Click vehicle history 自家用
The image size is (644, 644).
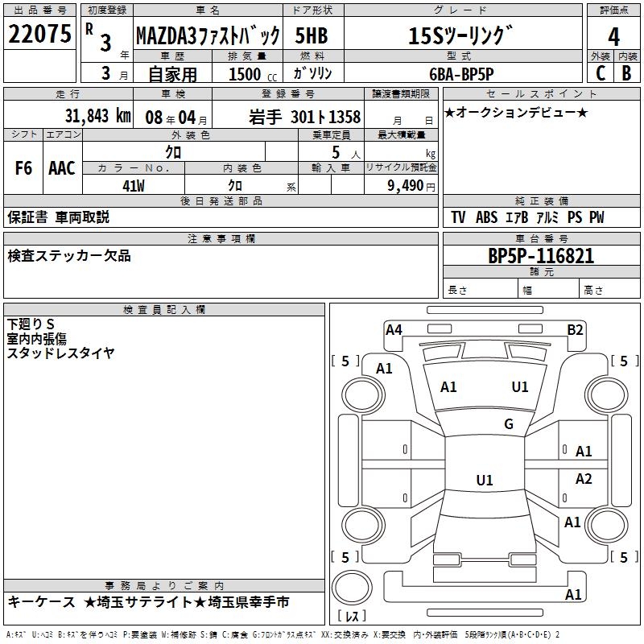(x=173, y=74)
